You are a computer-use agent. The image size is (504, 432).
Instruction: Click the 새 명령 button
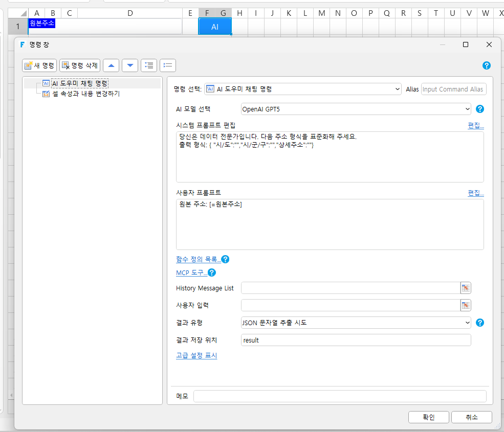pyautogui.click(x=39, y=65)
